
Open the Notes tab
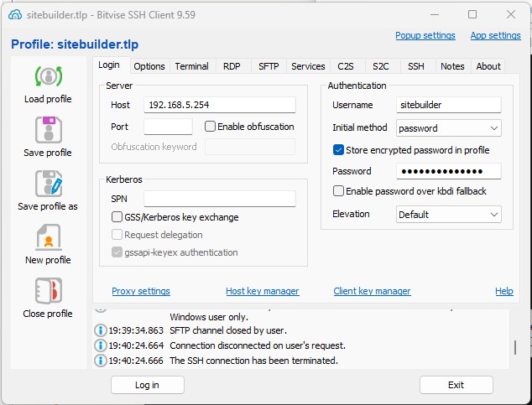pyautogui.click(x=452, y=66)
